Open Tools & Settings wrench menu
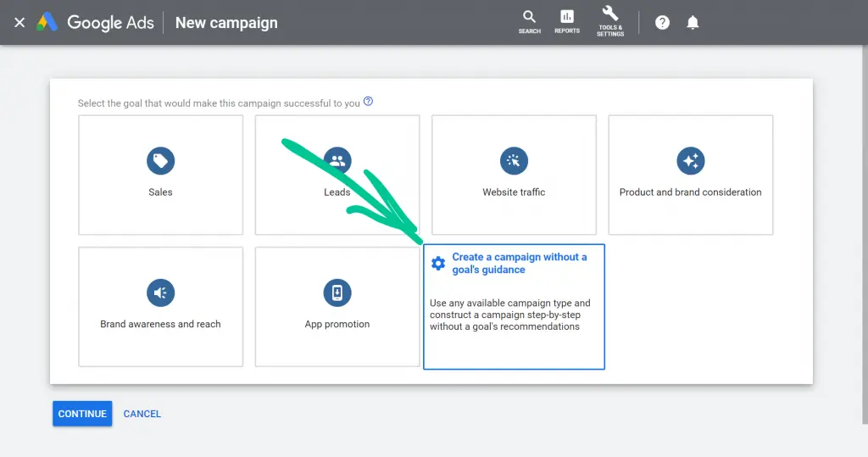The width and height of the screenshot is (868, 457). [x=610, y=22]
